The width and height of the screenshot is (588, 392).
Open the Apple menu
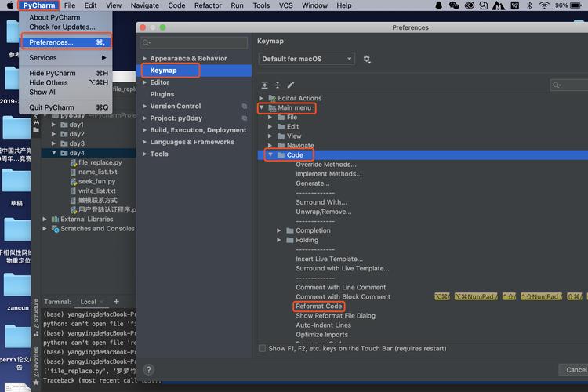[9, 5]
